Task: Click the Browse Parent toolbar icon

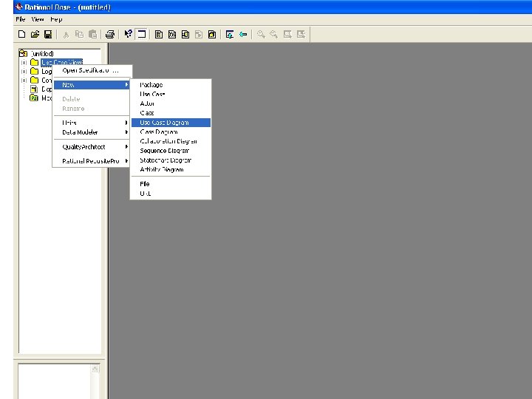Action: (x=230, y=34)
